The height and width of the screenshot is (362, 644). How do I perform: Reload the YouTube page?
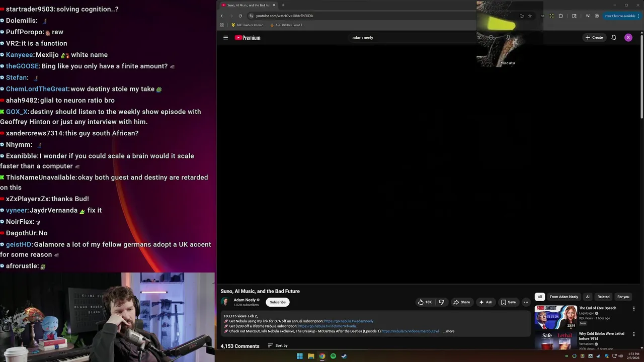coord(240,16)
